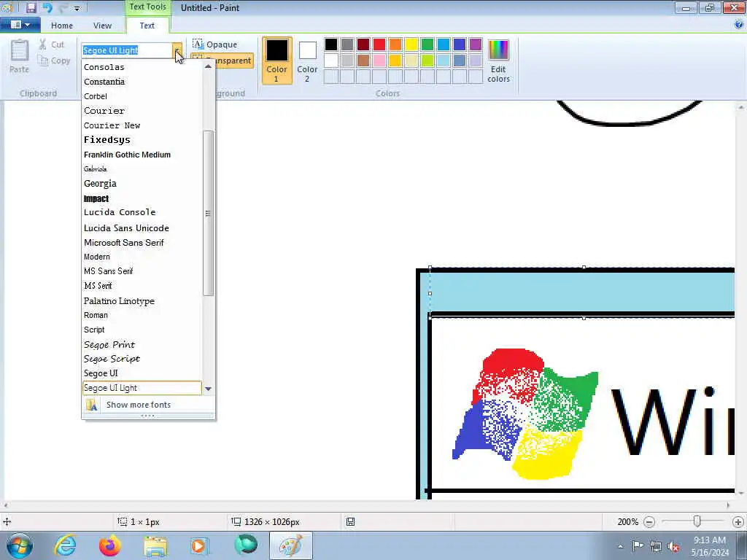Screen dimensions: 747x560
Task: Choose Lucida Console font
Action: coord(142,212)
